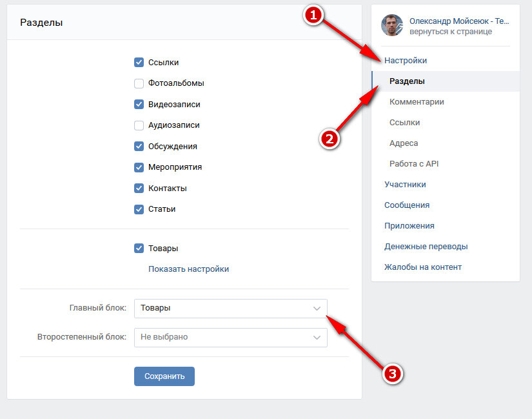This screenshot has height=419, width=532.
Task: Disable the Статьи checkbox
Action: coord(139,209)
